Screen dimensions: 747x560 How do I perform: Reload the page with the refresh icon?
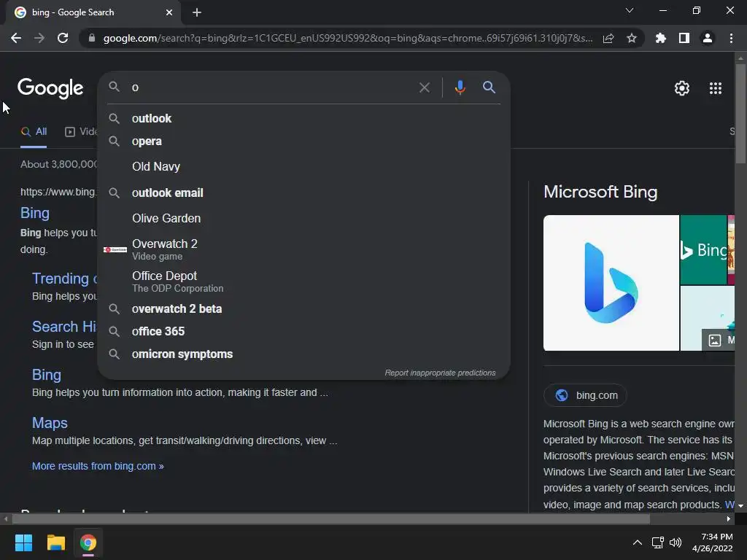63,38
